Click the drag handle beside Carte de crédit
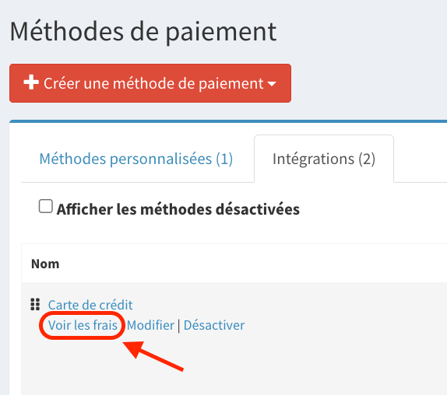 [x=35, y=304]
